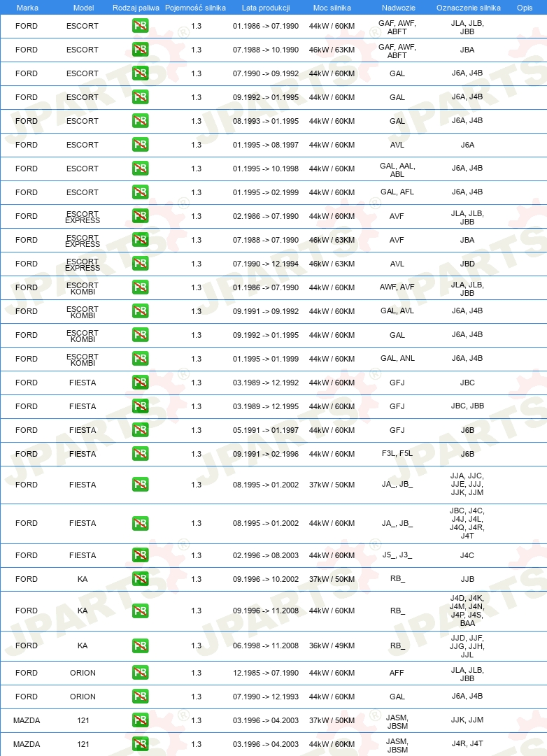Click the Lata produkcji column header
Image resolution: width=547 pixels, height=756 pixels.
(266, 8)
